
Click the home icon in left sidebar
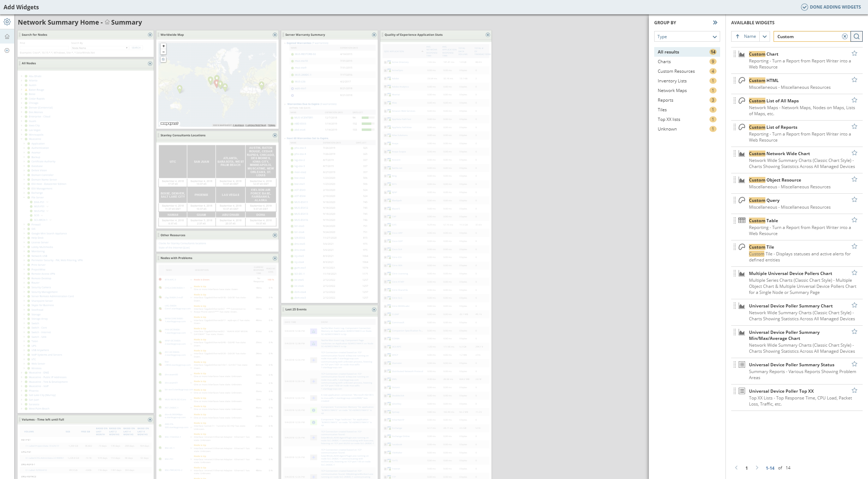(x=7, y=36)
